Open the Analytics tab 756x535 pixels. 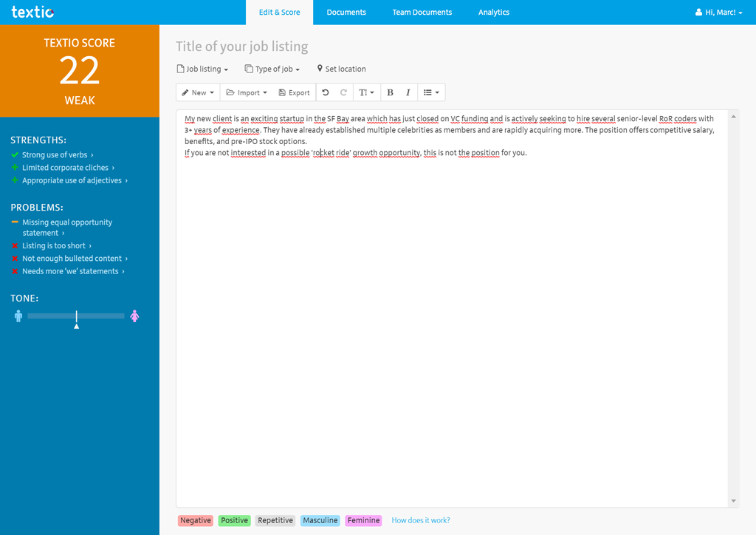coord(493,13)
